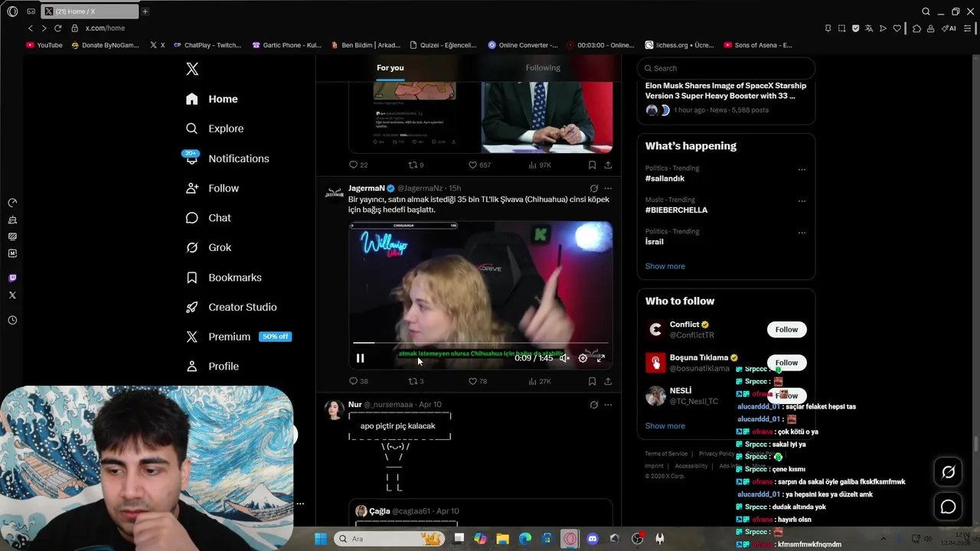
Task: Show more trends in What's happening
Action: point(665,266)
